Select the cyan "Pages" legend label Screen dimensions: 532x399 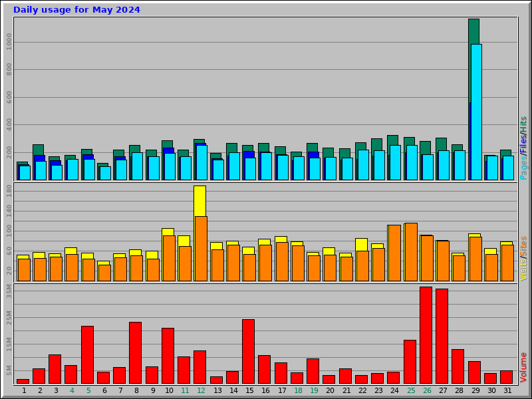523,168
